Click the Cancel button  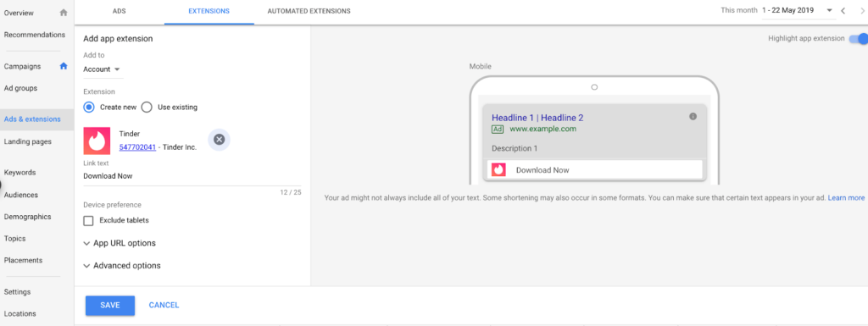(164, 305)
